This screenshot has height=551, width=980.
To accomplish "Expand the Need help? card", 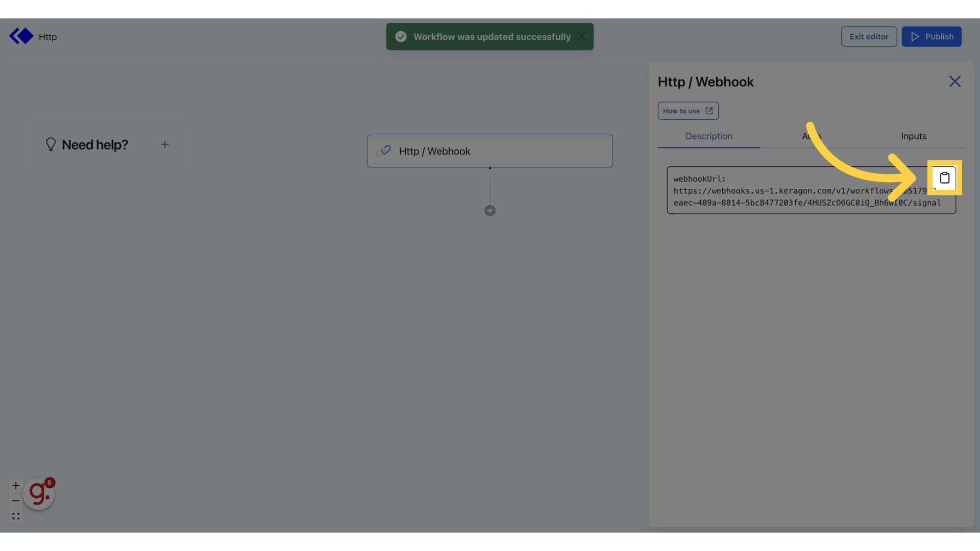I will 165,144.
